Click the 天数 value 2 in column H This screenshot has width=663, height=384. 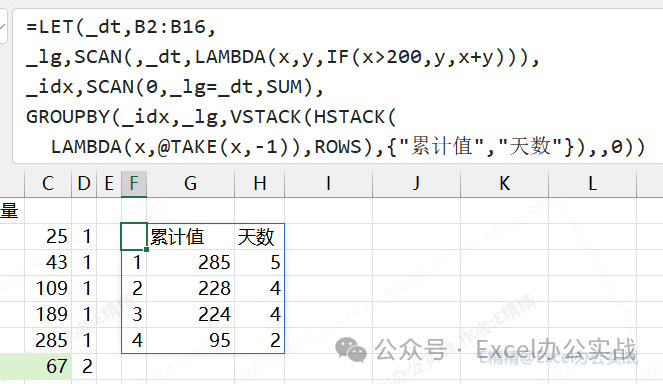[260, 340]
